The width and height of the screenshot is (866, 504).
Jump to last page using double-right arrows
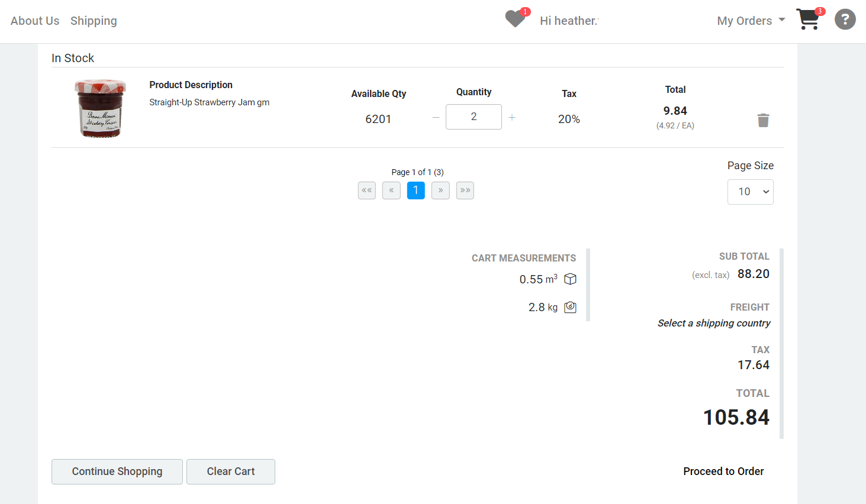click(465, 190)
